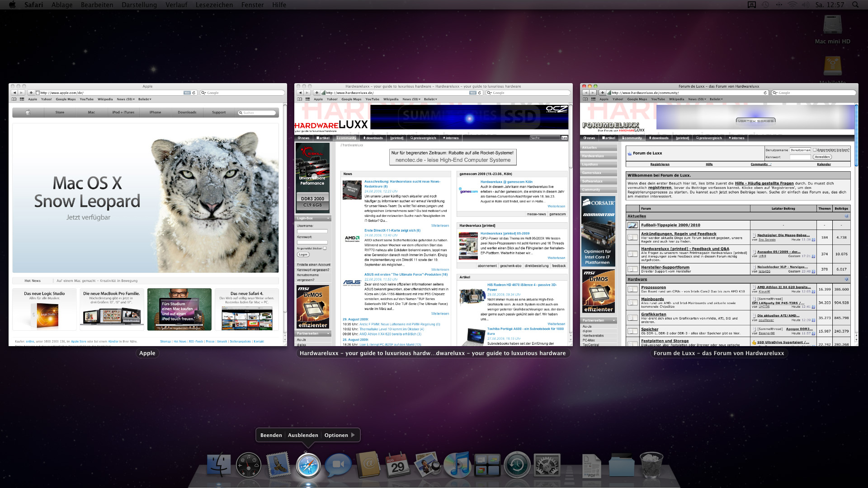This screenshot has height=488, width=868.
Task: Open the Verlauf menu
Action: click(x=176, y=5)
